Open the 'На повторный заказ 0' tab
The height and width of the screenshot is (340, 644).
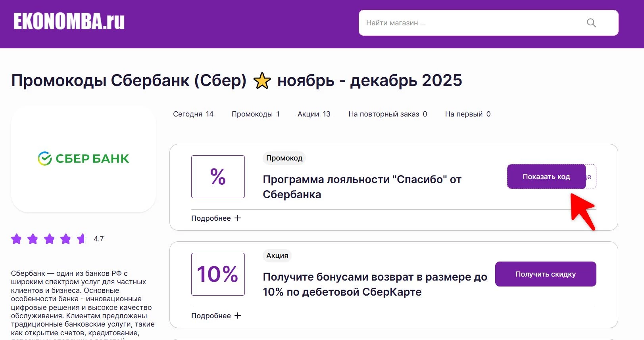coord(388,114)
